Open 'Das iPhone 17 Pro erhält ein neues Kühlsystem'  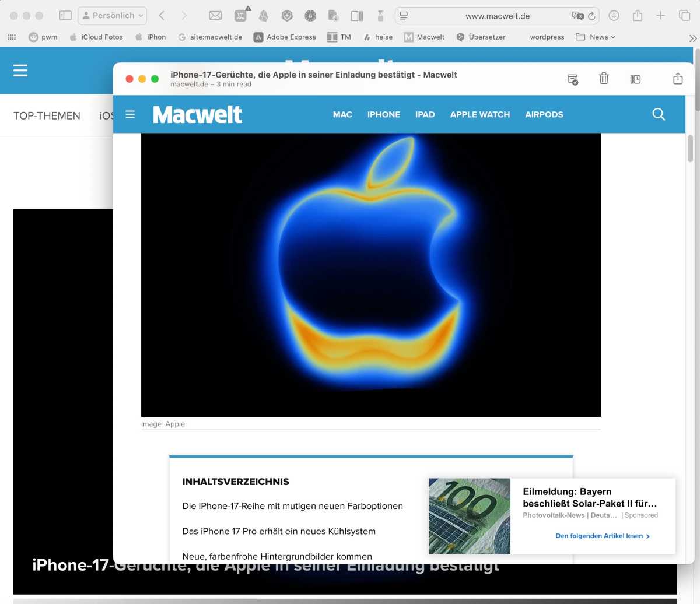278,531
